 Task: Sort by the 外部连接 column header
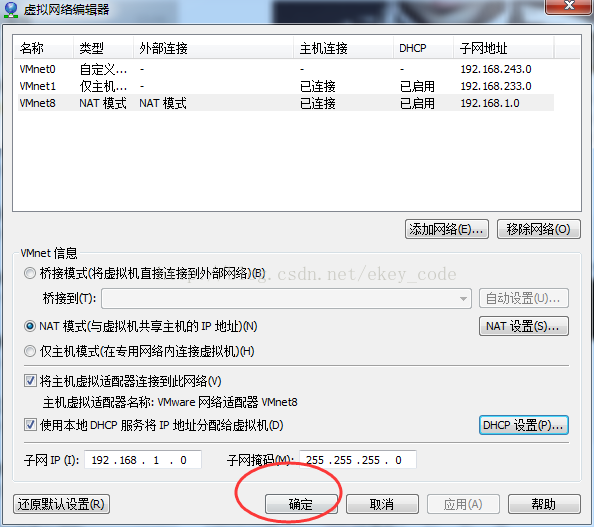point(214,48)
